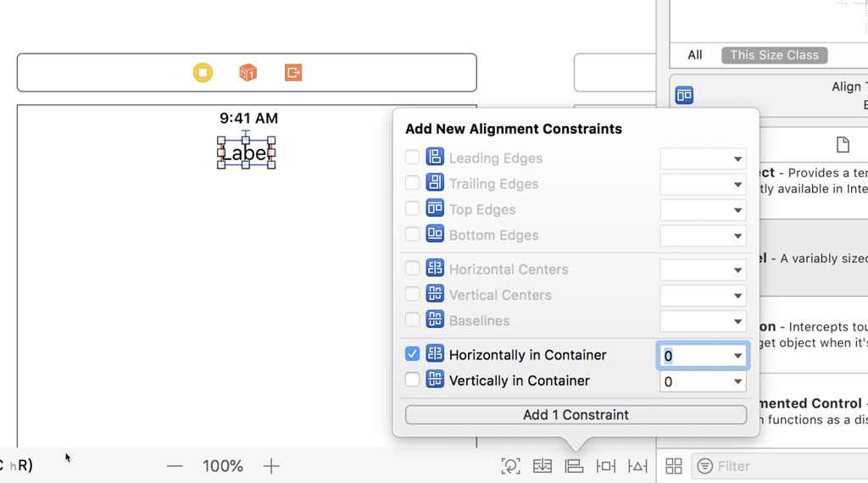Screen dimensions: 868x483
Task: Switch the library to icon grid view
Action: tap(674, 466)
